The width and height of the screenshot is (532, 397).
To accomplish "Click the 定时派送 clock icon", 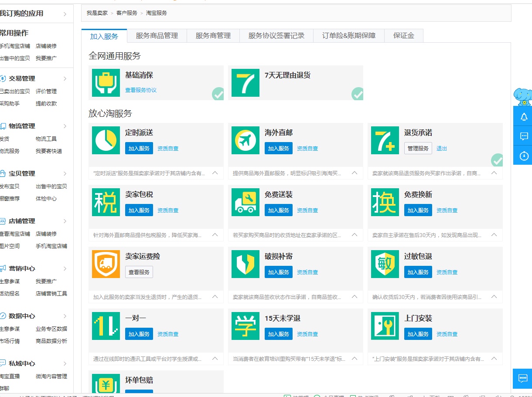I will tap(106, 140).
